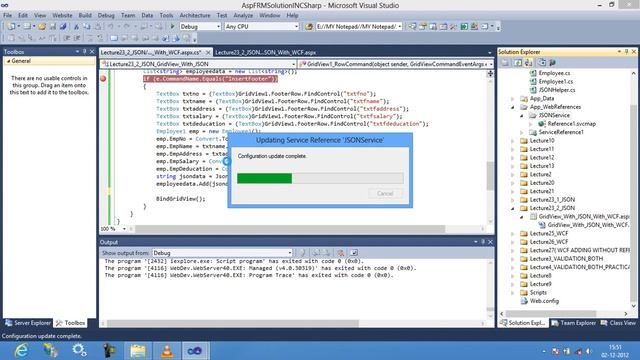
Task: Click the Refresh icon in Solution Explorer toolbar
Action: click(518, 62)
